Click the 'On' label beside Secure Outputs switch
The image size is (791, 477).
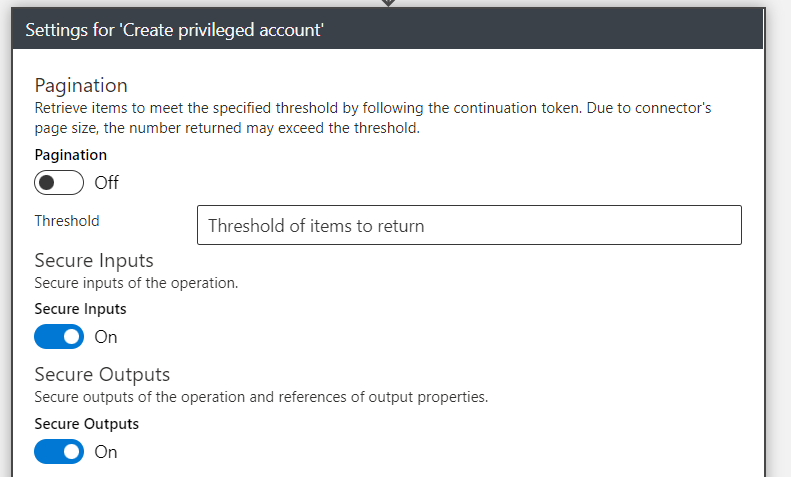coord(106,452)
